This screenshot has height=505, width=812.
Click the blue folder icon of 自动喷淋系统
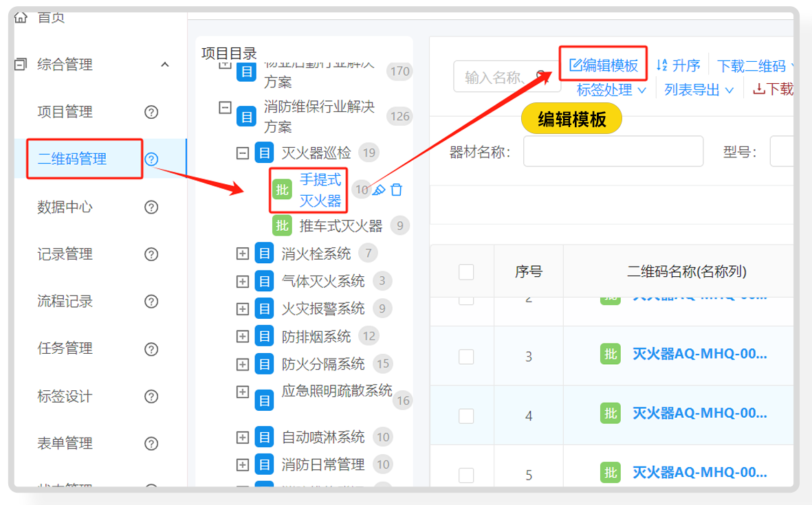(265, 437)
